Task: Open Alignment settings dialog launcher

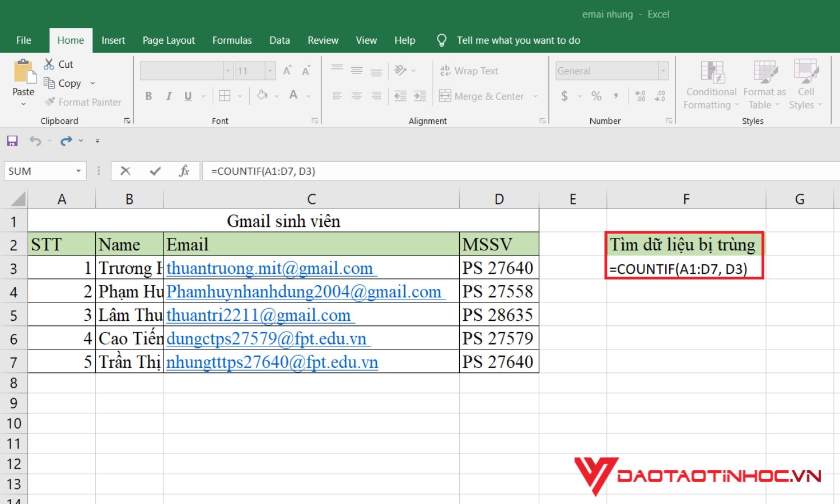Action: (x=542, y=120)
